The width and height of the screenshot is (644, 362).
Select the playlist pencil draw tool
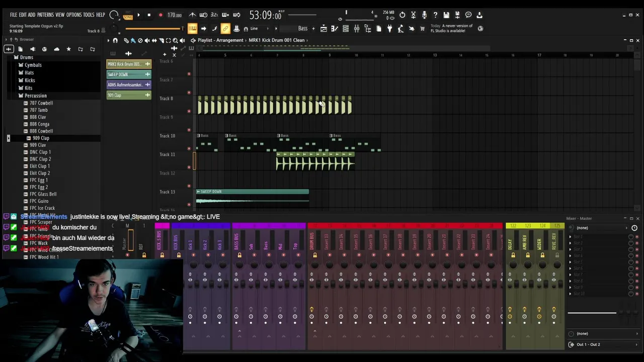pyautogui.click(x=126, y=40)
